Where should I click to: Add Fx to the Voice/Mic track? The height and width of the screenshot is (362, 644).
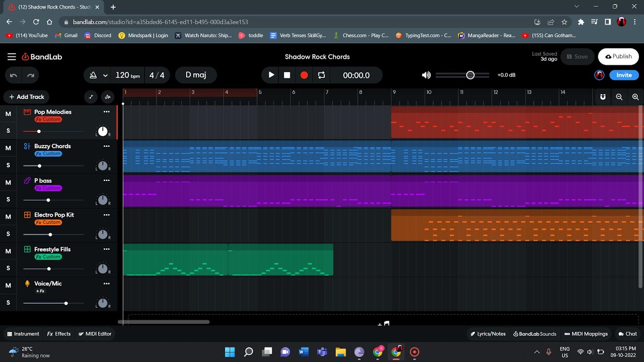[40, 291]
